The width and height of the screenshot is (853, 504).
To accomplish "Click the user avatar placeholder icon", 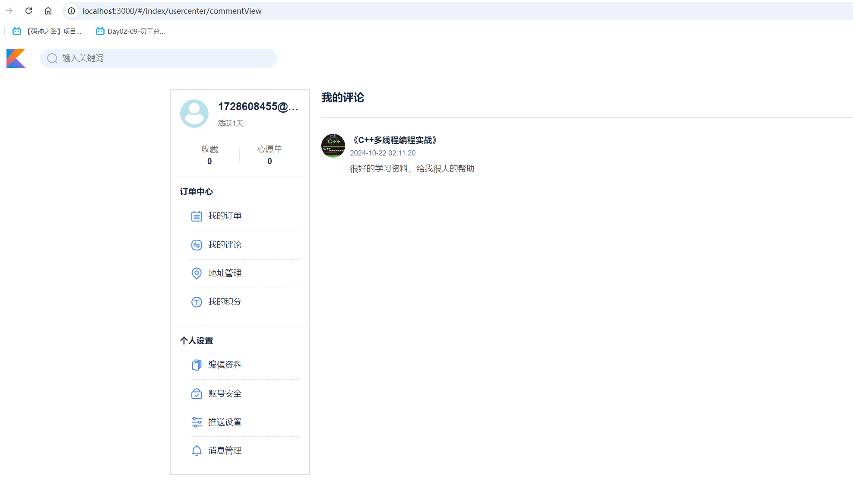I will 194,113.
